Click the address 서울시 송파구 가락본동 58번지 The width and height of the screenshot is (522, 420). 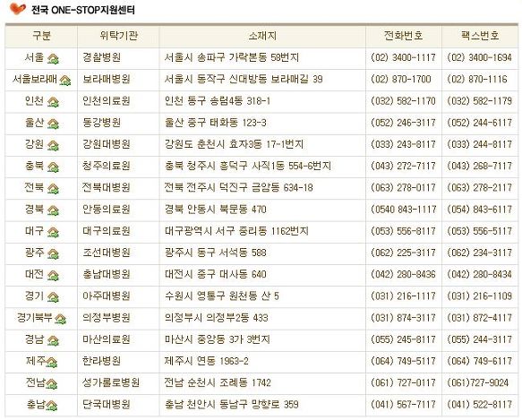tap(232, 57)
